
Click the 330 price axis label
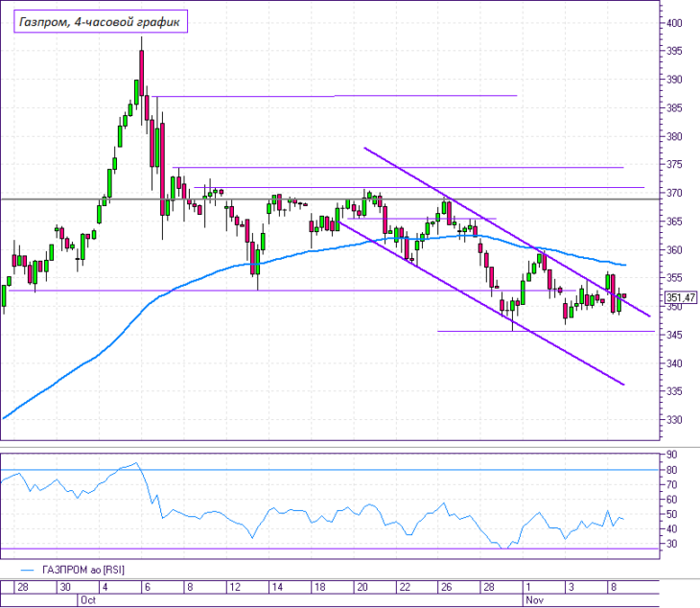point(674,420)
